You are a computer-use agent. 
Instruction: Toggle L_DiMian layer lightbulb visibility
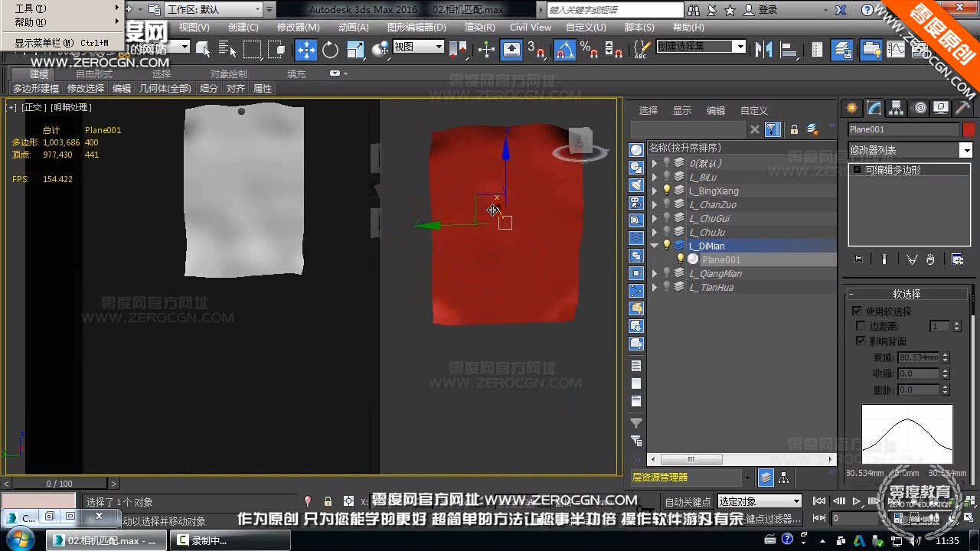[x=666, y=246]
